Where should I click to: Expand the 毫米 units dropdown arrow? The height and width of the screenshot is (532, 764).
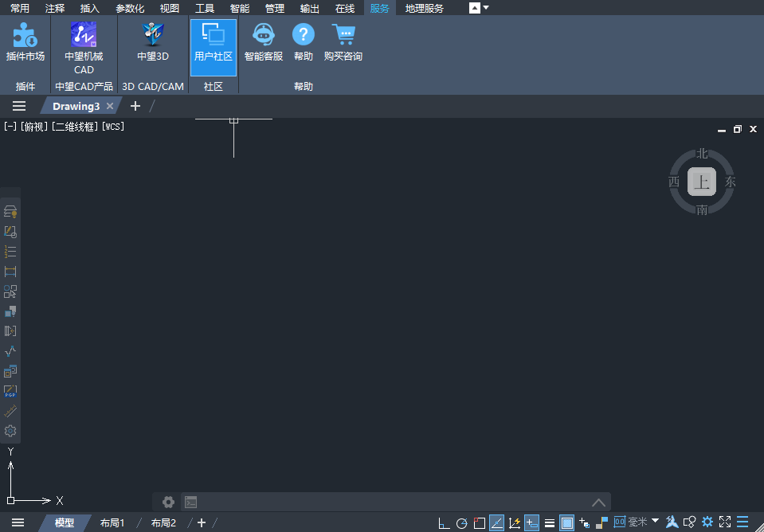(656, 521)
